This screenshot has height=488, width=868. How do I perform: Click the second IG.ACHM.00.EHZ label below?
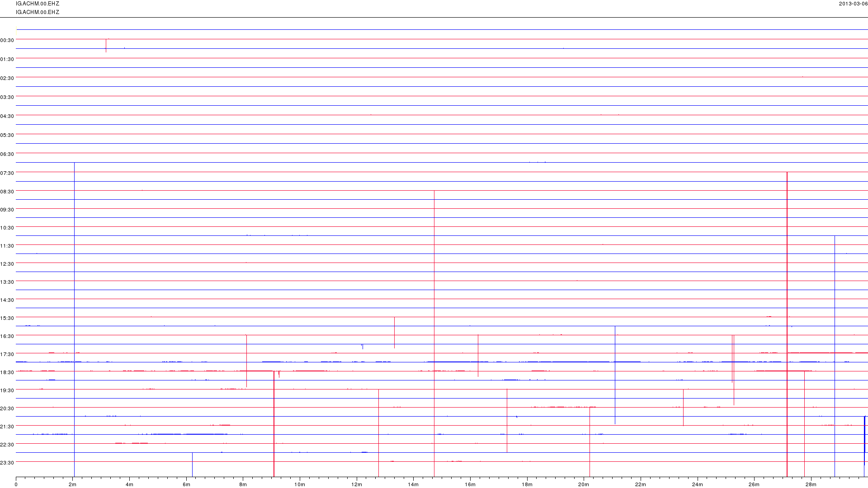point(38,12)
